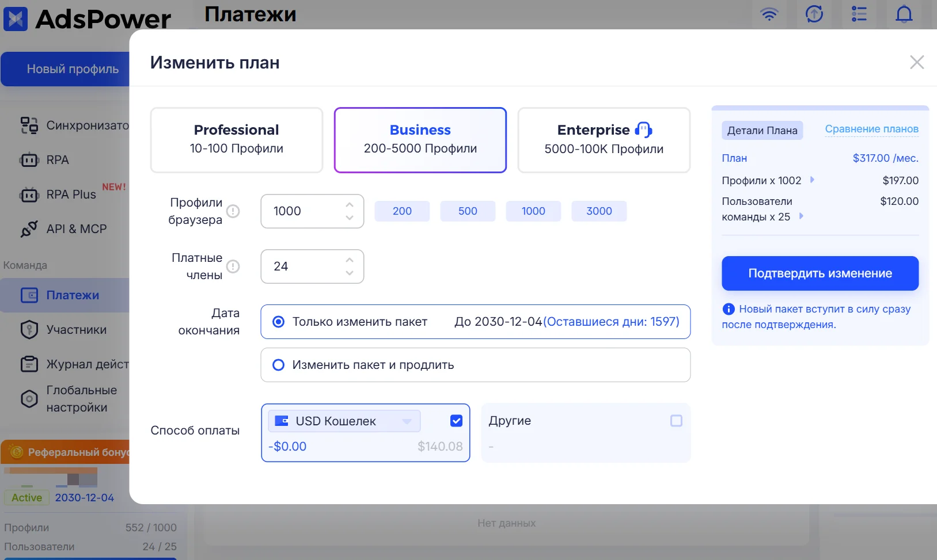
Task: Expand Пользователи команды x 25 arrow
Action: (801, 216)
